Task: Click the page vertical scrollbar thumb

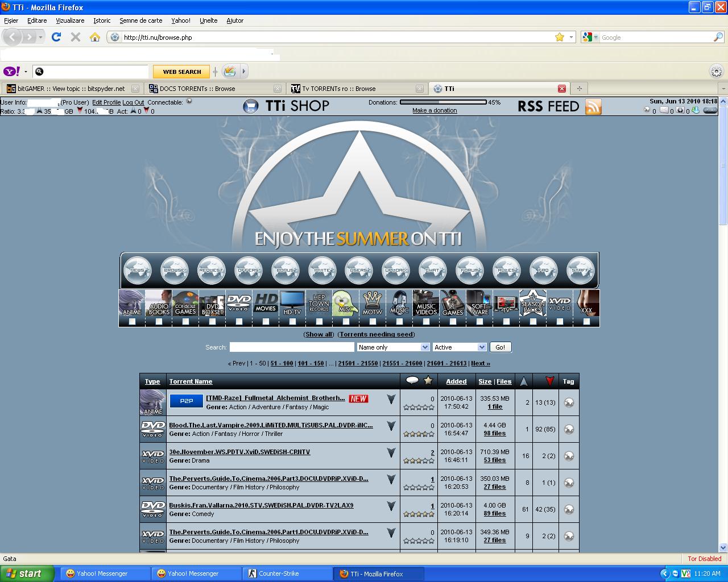Action: click(723, 165)
